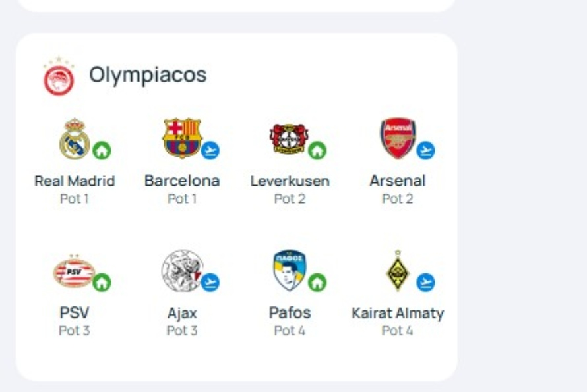Click home icon next to Leverkusen

pyautogui.click(x=317, y=151)
